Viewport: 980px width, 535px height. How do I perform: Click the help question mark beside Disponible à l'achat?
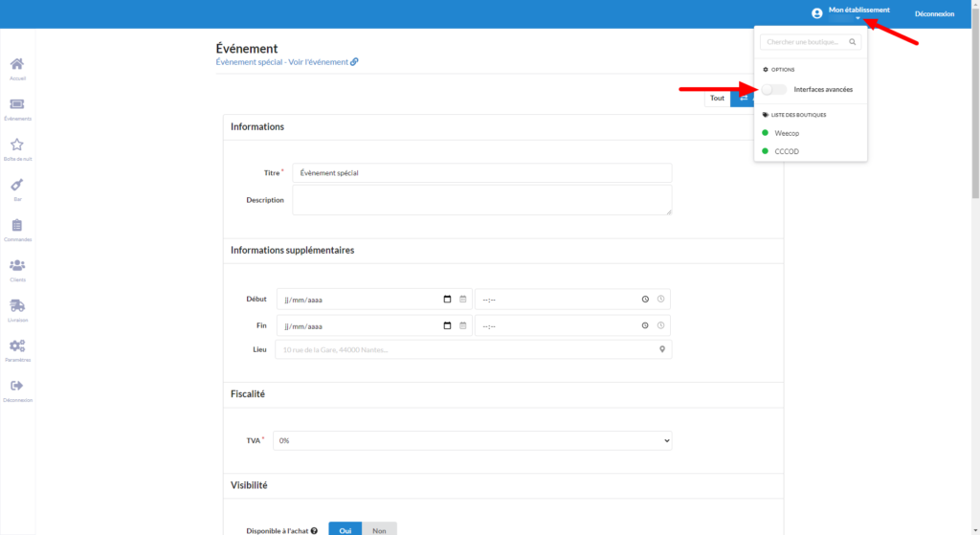(x=314, y=530)
